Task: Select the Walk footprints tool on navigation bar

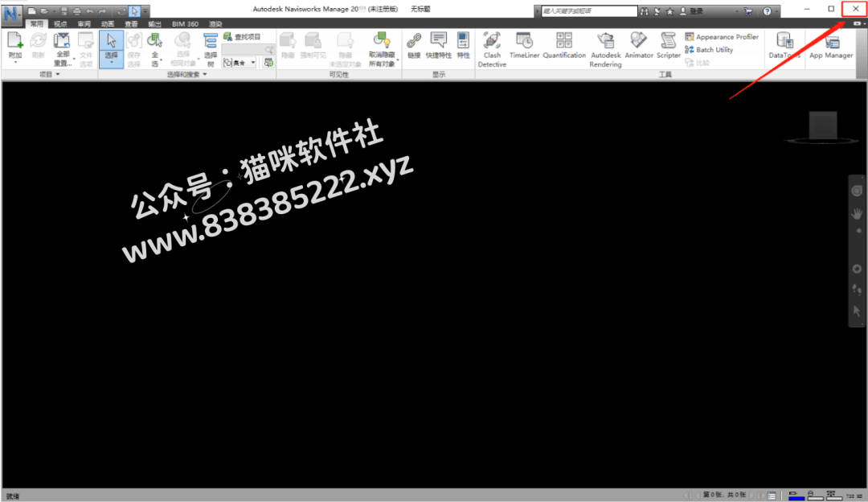Action: click(857, 290)
